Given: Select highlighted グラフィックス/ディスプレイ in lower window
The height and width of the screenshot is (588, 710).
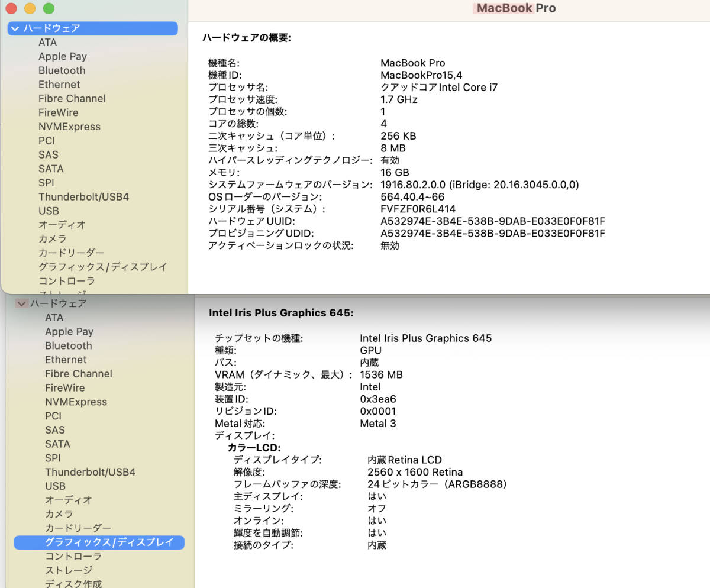Looking at the screenshot, I should [99, 542].
